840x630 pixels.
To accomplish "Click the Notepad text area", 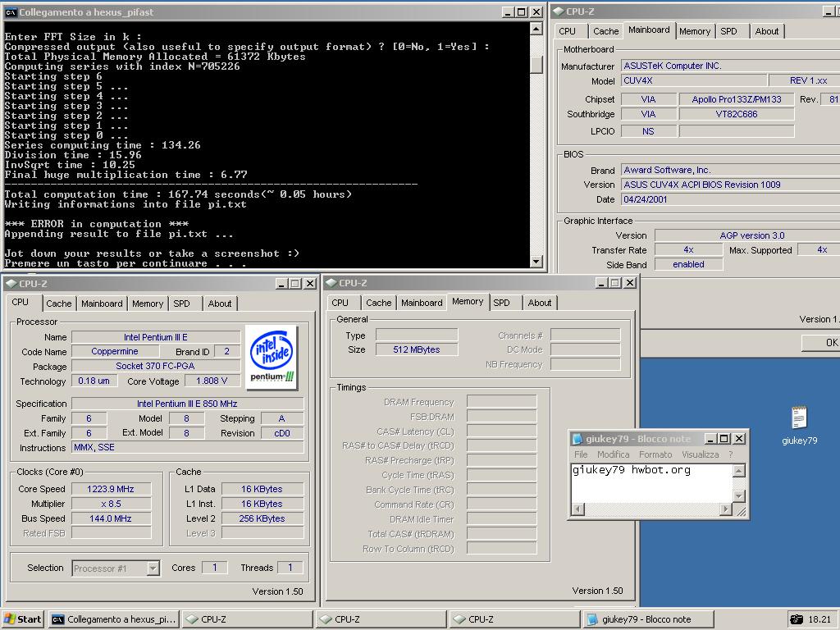I will point(651,484).
